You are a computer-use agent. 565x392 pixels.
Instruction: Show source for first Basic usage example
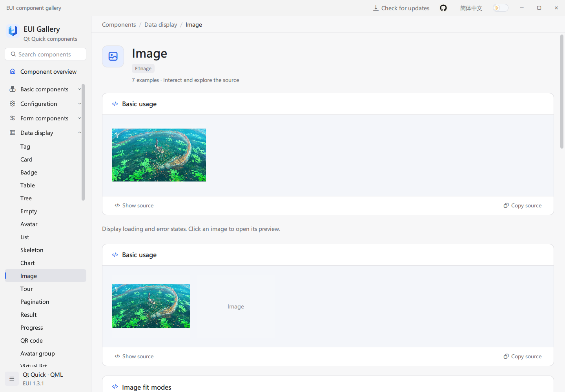tap(134, 205)
